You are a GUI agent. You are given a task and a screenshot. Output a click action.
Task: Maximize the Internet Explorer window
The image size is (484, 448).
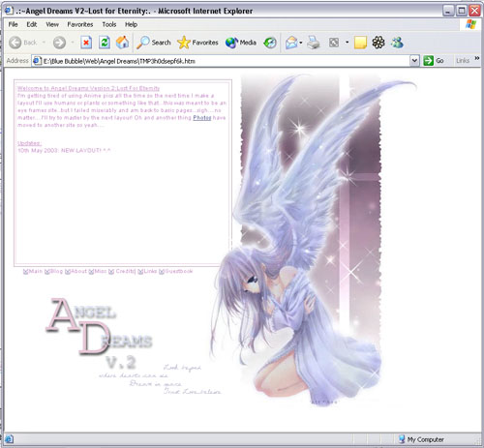(x=462, y=11)
